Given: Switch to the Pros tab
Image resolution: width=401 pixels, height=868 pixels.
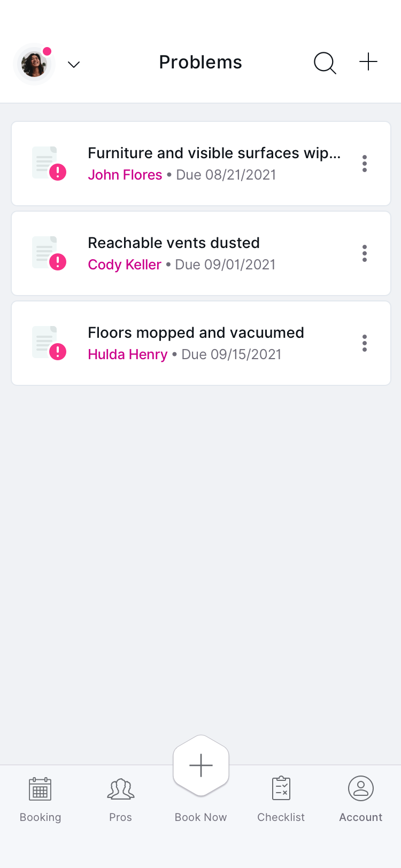Looking at the screenshot, I should click(120, 800).
